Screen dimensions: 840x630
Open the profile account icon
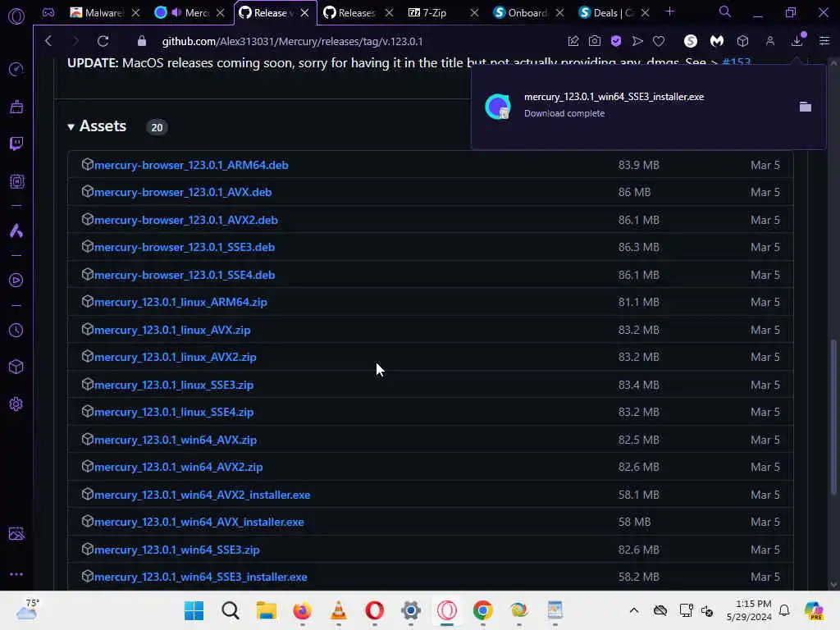769,41
